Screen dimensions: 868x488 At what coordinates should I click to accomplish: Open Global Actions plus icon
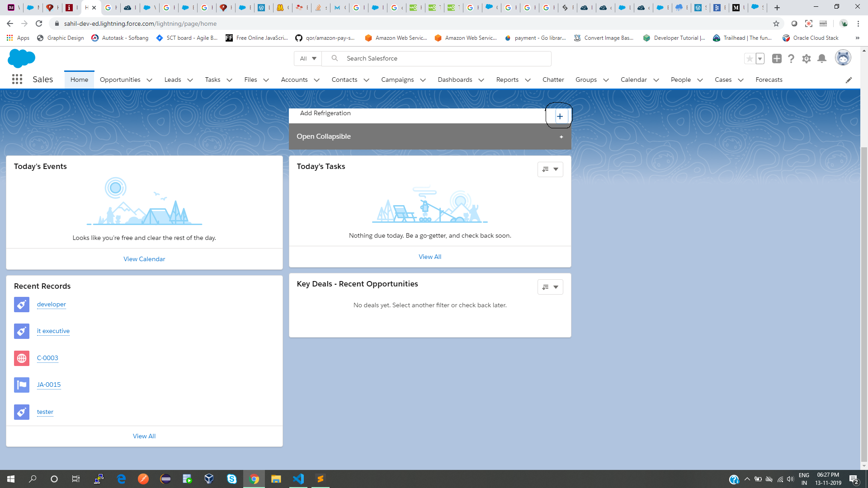pyautogui.click(x=777, y=59)
